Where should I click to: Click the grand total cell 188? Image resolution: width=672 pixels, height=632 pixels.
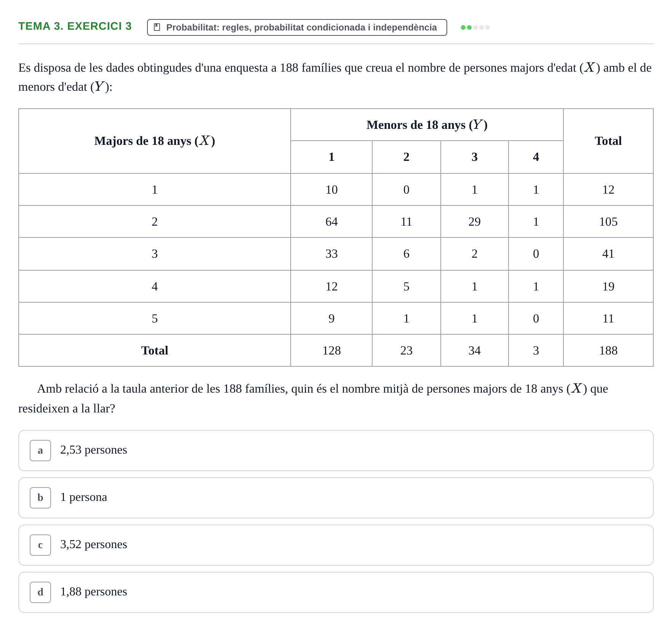click(x=608, y=351)
